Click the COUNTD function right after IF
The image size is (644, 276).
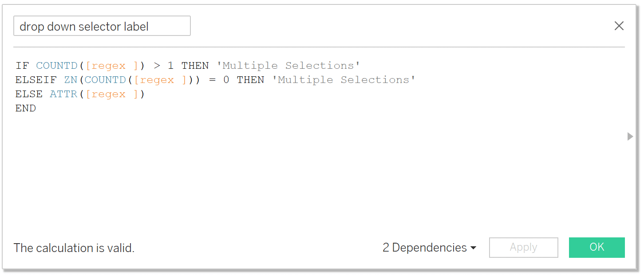[x=57, y=66]
